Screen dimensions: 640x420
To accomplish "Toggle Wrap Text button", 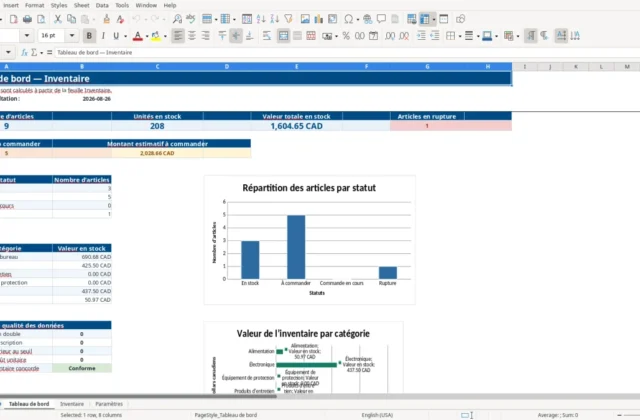I will (267, 36).
